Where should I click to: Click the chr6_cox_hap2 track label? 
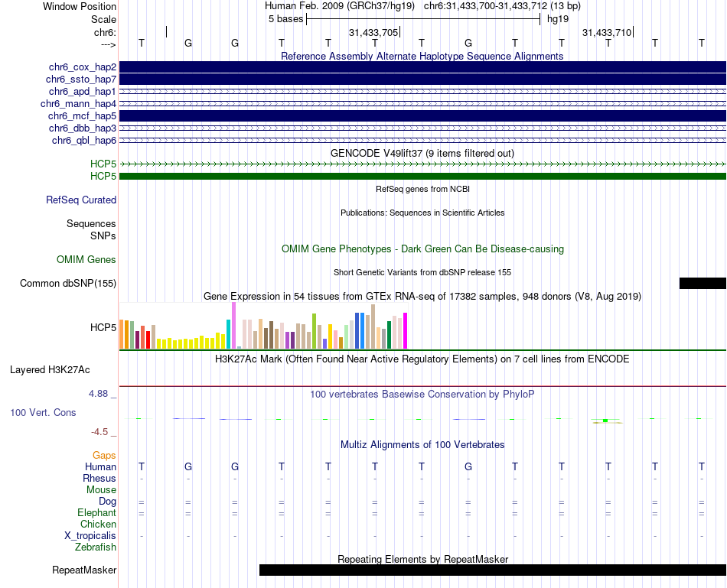click(x=82, y=67)
